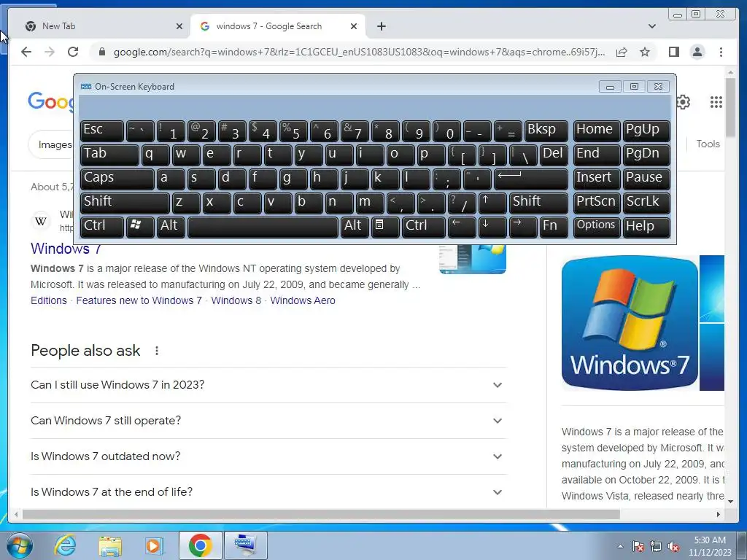Launch Internet Explorer from taskbar
The image size is (747, 560).
click(x=65, y=545)
